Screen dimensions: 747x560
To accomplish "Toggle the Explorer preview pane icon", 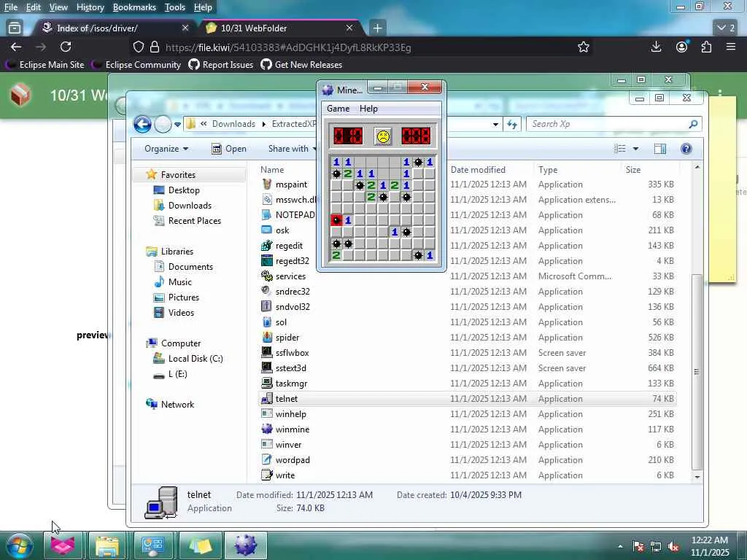I will click(x=659, y=149).
